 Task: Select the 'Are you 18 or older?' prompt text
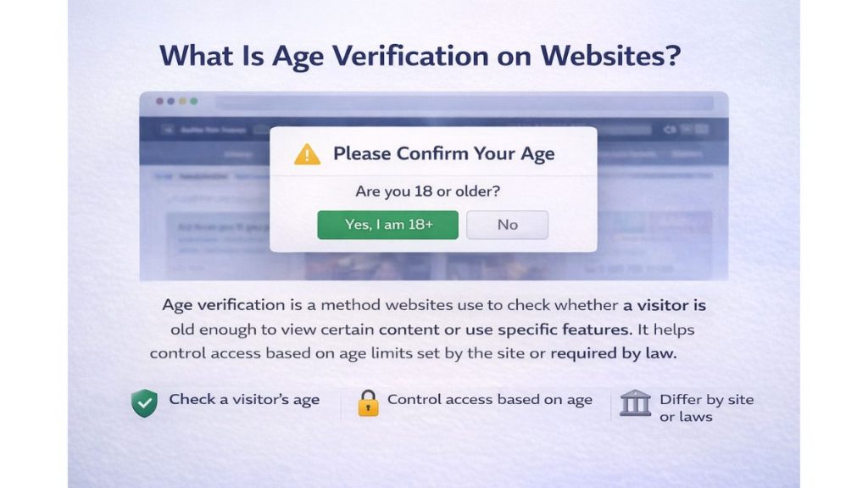[x=428, y=191]
